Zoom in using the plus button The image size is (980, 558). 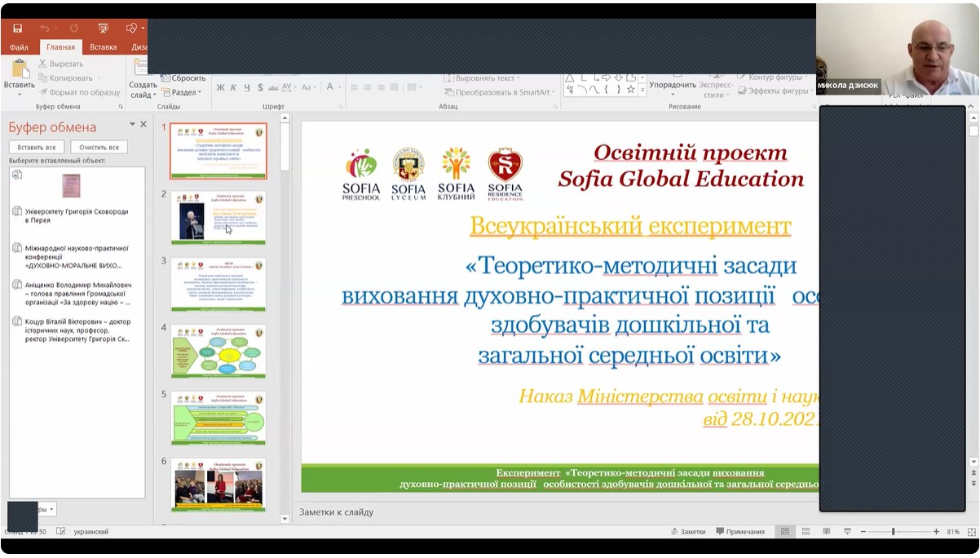936,531
